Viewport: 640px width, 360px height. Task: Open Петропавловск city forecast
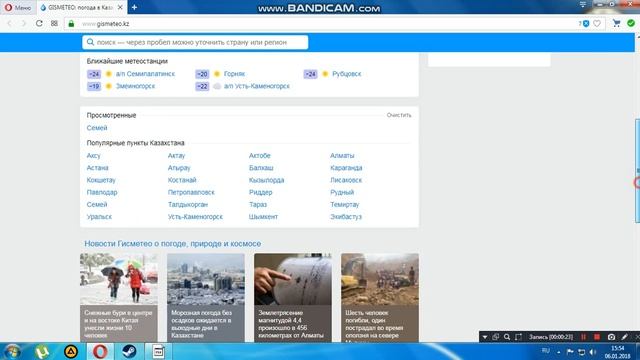click(x=191, y=192)
